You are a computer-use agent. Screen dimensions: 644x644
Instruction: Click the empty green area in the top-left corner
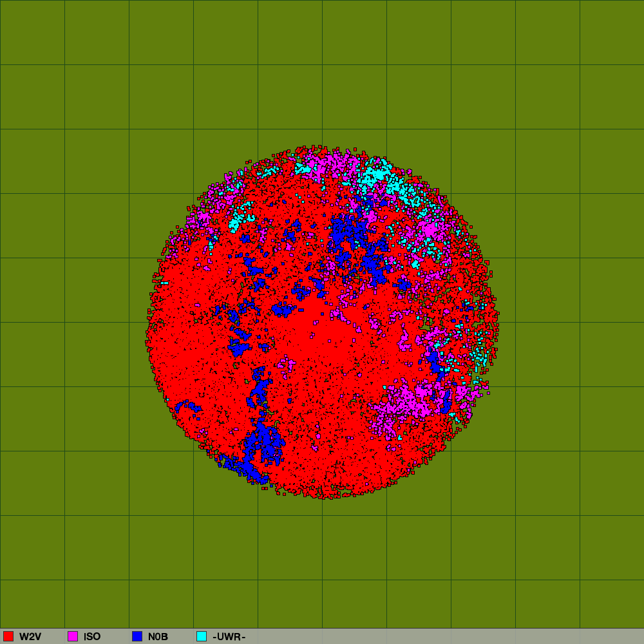[32, 32]
